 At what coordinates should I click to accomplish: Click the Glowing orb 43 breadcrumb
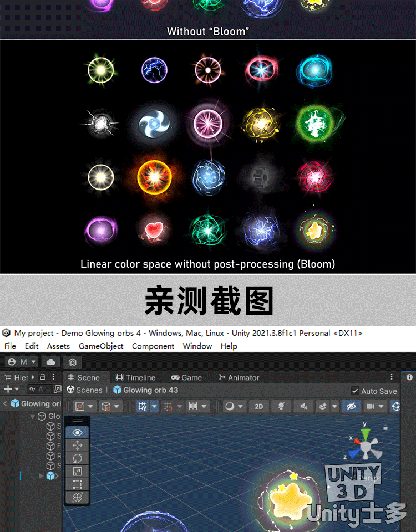point(146,390)
